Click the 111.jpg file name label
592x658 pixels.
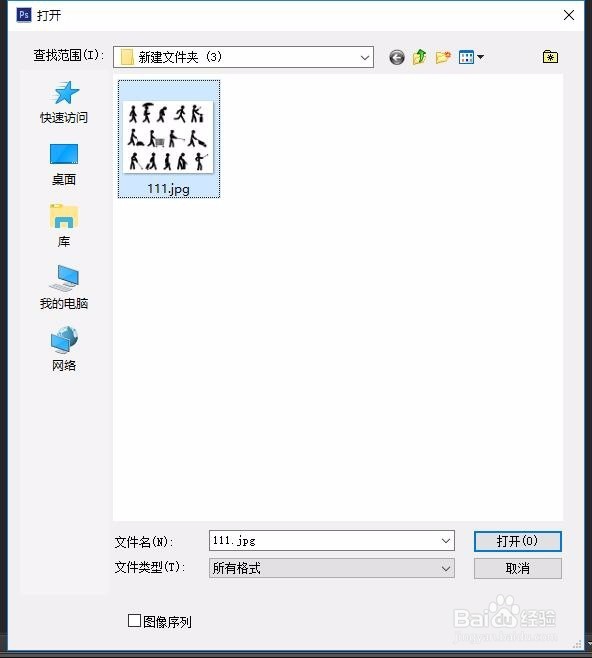pyautogui.click(x=168, y=189)
